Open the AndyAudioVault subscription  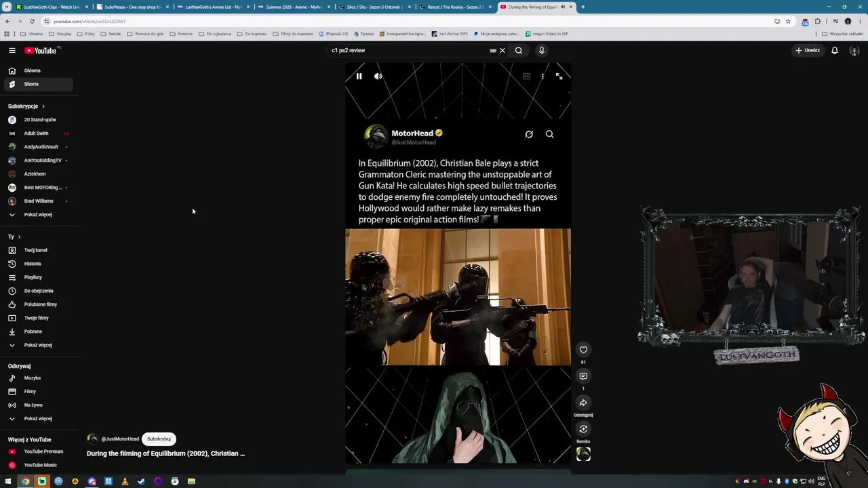37,147
